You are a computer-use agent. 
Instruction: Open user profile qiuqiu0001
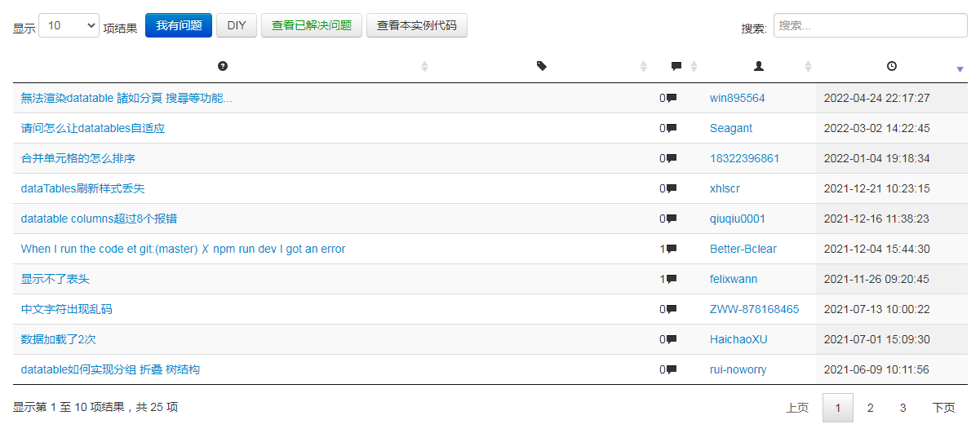[x=738, y=219]
